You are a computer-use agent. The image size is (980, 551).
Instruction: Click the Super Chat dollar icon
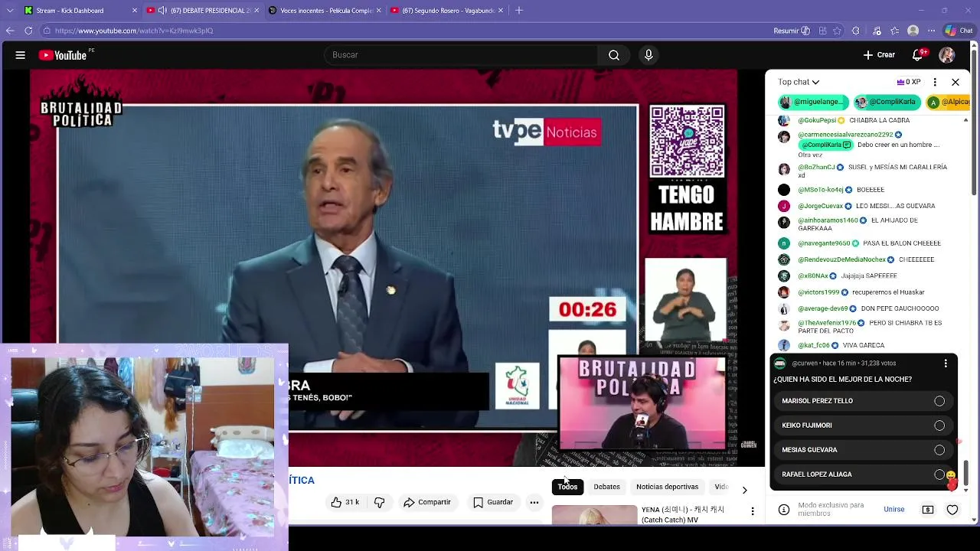point(928,510)
